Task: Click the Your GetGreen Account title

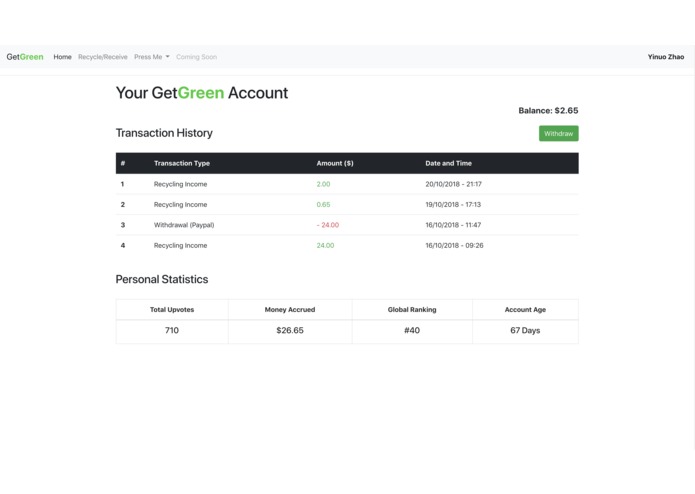Action: click(202, 93)
